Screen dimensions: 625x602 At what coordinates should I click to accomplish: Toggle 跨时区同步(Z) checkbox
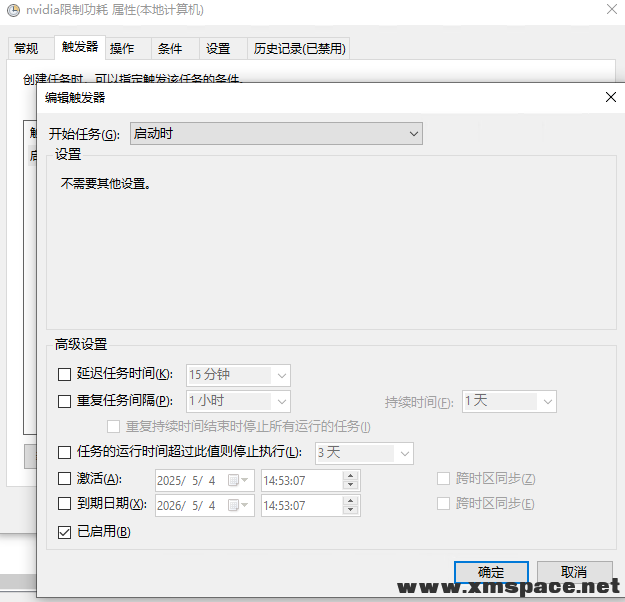[443, 478]
